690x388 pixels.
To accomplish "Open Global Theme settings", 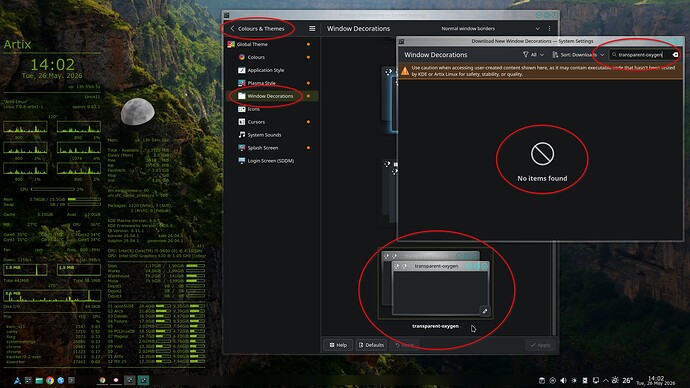I will 272,44.
